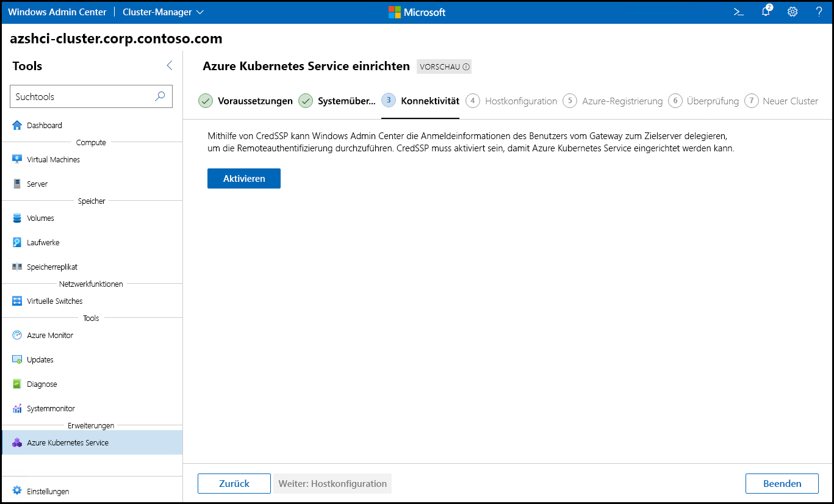The image size is (834, 504).
Task: Click the Systemmonitor bar chart icon
Action: pos(17,408)
